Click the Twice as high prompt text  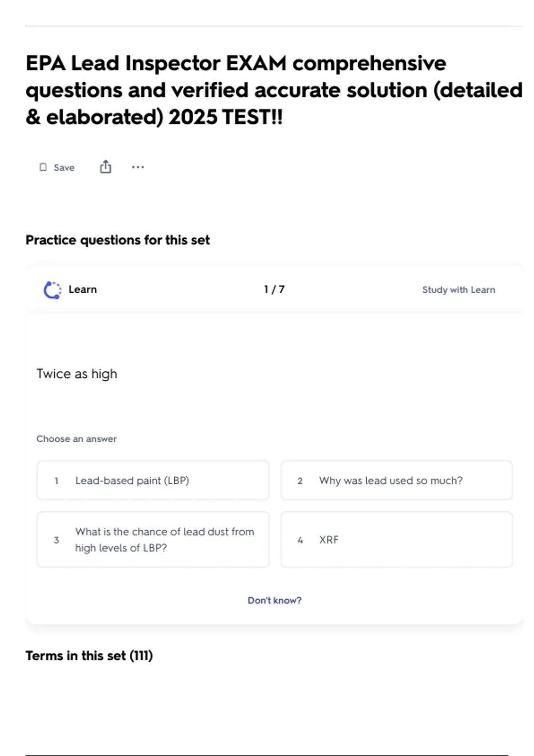tap(77, 374)
